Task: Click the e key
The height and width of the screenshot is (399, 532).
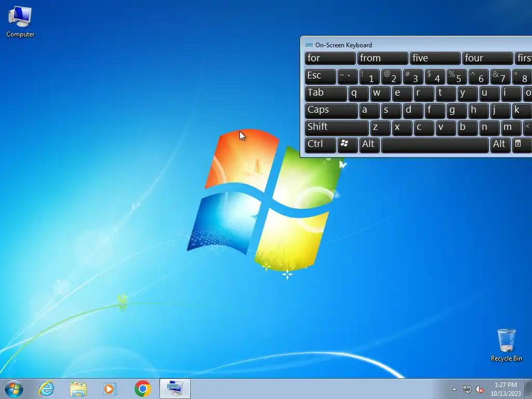Action: click(x=402, y=94)
